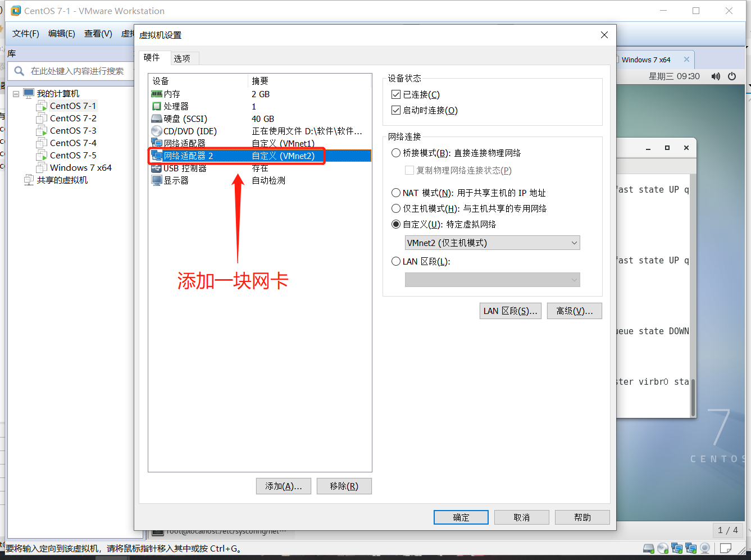
Task: Click the guest volume speaker icon
Action: (x=716, y=76)
